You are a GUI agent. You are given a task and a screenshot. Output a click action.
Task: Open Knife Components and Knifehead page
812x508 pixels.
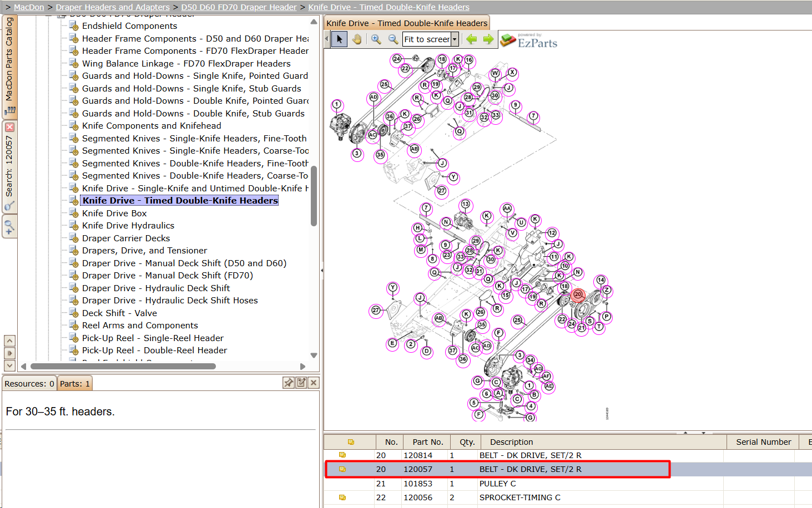point(152,126)
